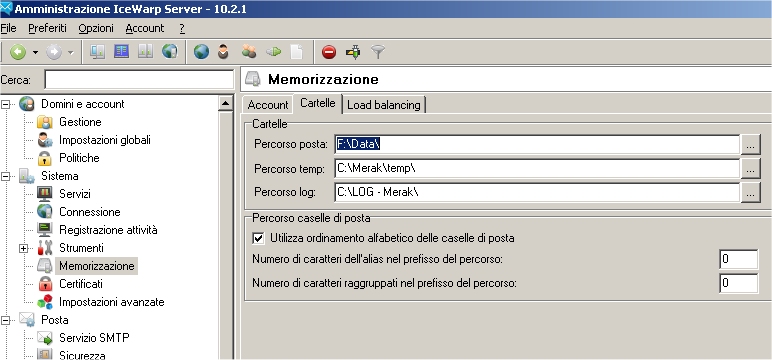
Task: Select Impostazioni globali in the tree
Action: click(105, 140)
